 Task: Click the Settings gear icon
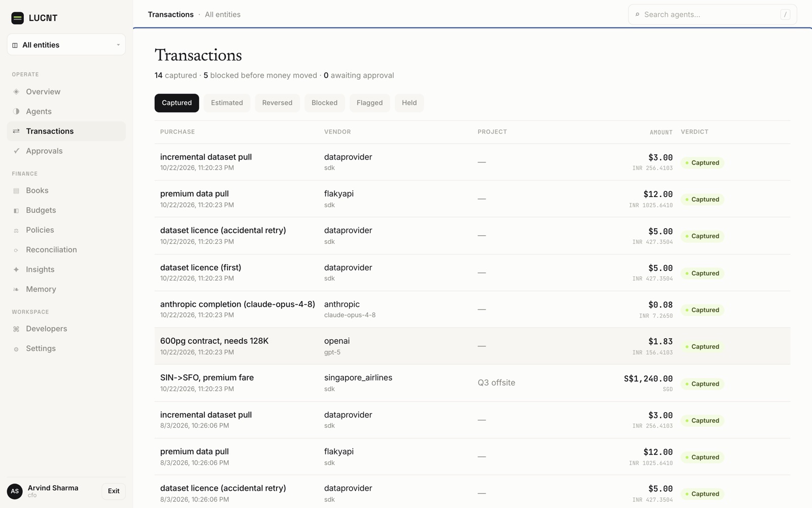pos(16,348)
